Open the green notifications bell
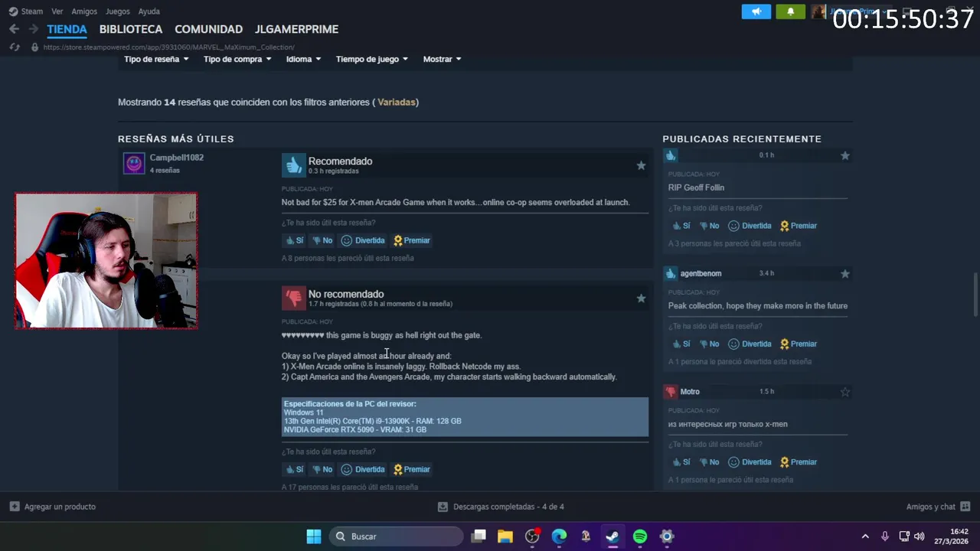Viewport: 980px width, 551px height. tap(791, 11)
